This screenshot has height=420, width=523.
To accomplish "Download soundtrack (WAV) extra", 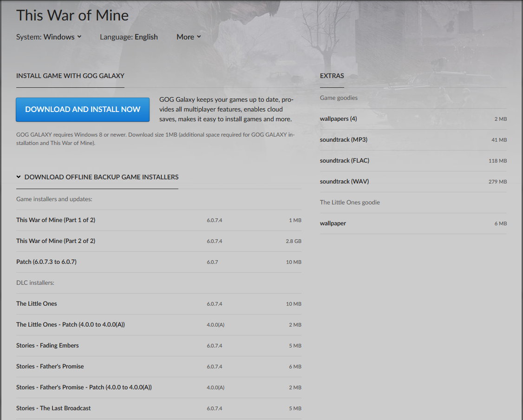I will pos(413,182).
